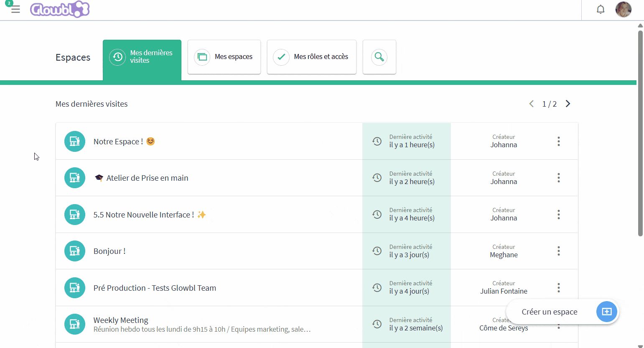Click the page scrollbar thumb
The width and height of the screenshot is (644, 348).
tap(640, 133)
